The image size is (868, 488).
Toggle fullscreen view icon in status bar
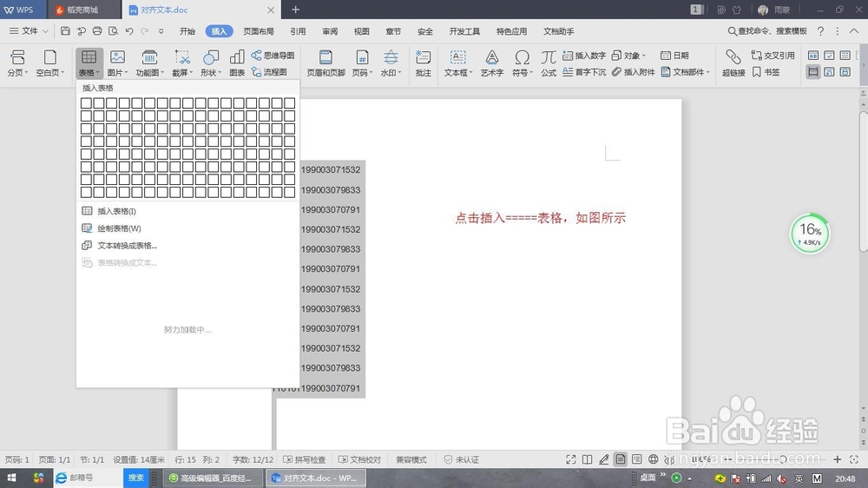(x=571, y=459)
